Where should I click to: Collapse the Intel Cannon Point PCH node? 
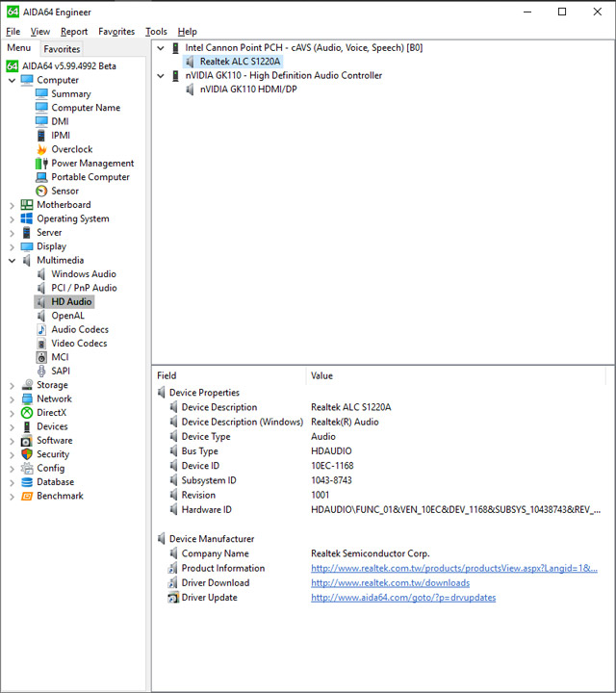tap(161, 48)
